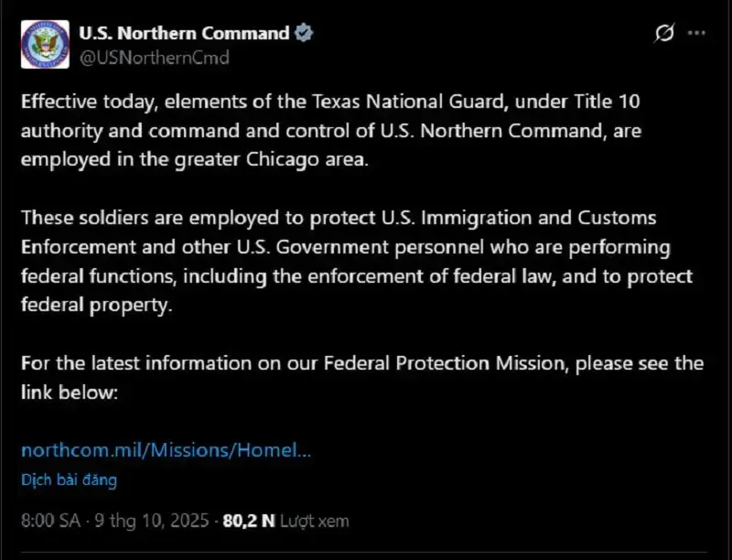Click the Lượt xem views label
This screenshot has height=560, width=732.
tap(315, 521)
